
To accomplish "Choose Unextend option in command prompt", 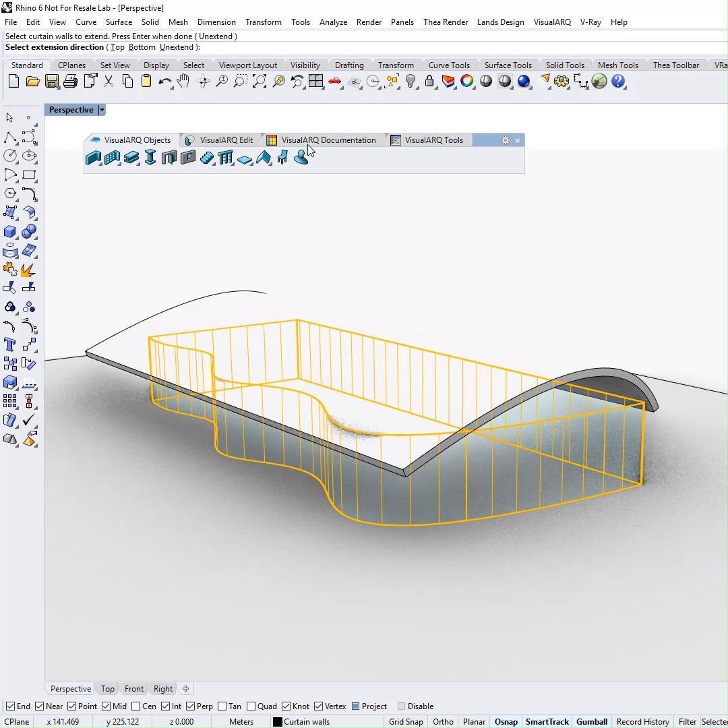I will coord(177,47).
